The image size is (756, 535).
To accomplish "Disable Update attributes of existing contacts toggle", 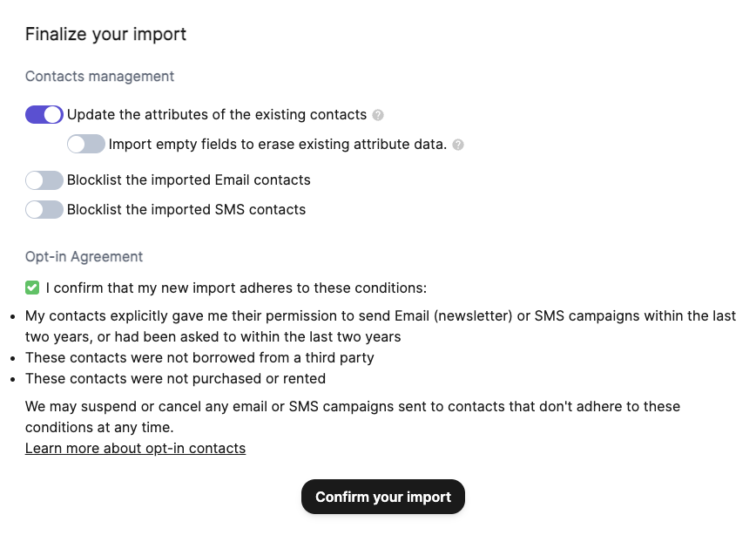I will [x=44, y=114].
